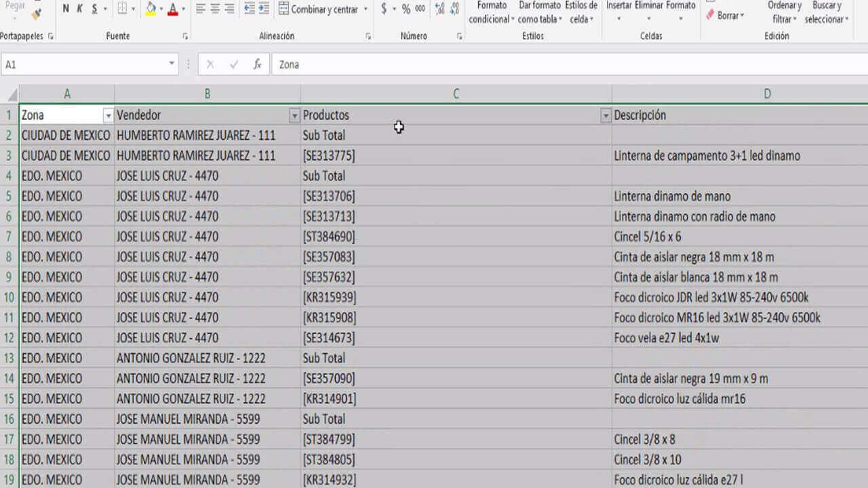Toggle italic (K) formatting

(80, 9)
